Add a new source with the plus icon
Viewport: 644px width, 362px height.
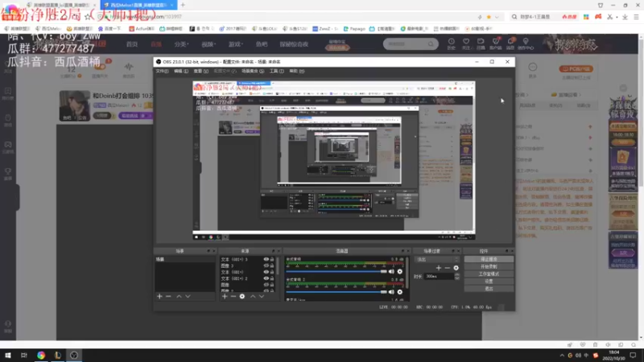coord(225,296)
